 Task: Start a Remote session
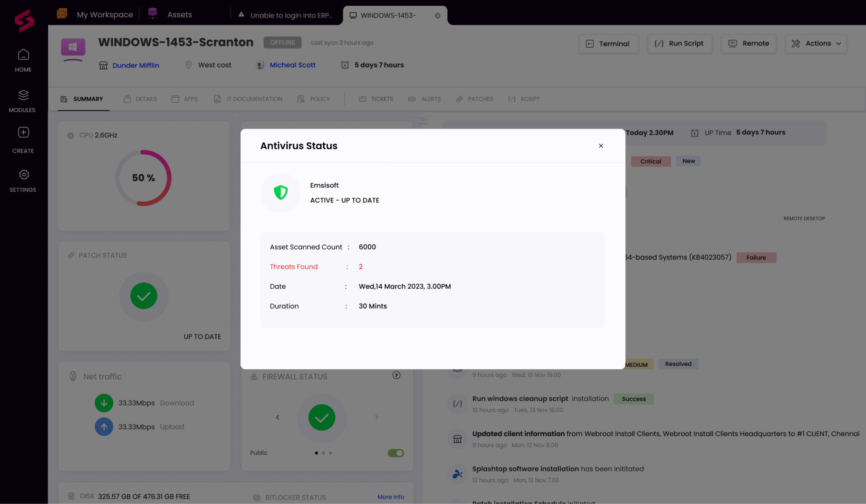[748, 44]
